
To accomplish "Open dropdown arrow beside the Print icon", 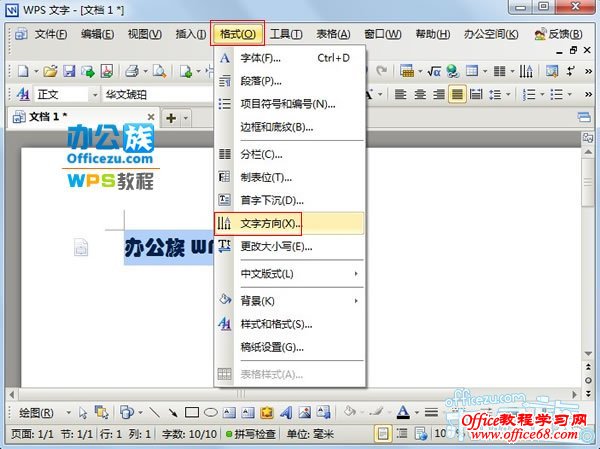I will pos(145,71).
